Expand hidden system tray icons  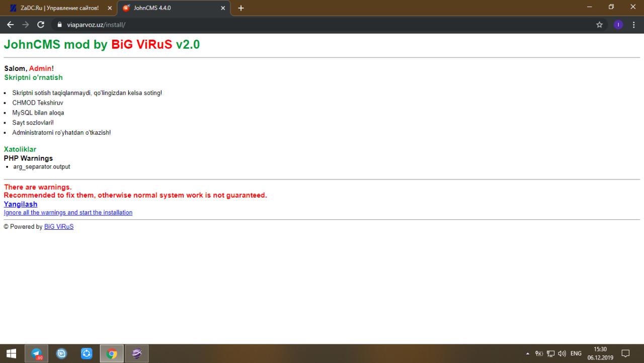click(528, 353)
